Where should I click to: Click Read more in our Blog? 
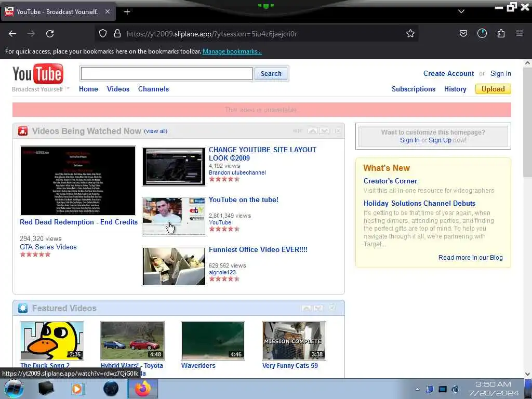tap(470, 258)
